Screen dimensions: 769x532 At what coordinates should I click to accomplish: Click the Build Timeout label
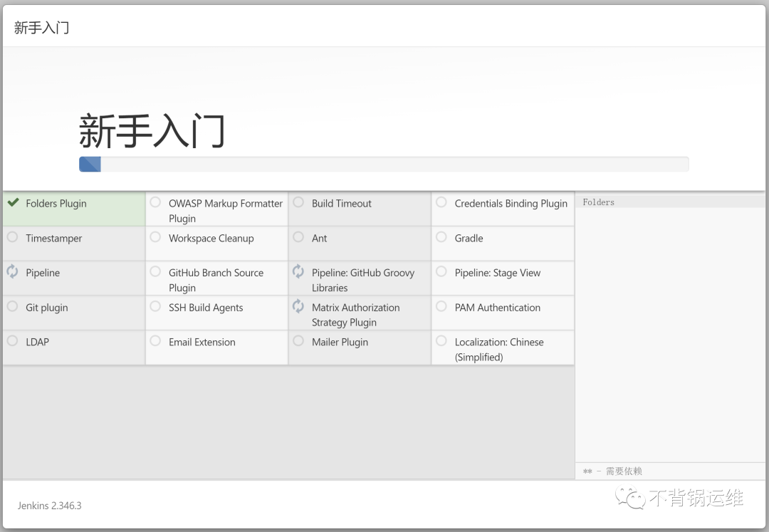click(x=341, y=204)
